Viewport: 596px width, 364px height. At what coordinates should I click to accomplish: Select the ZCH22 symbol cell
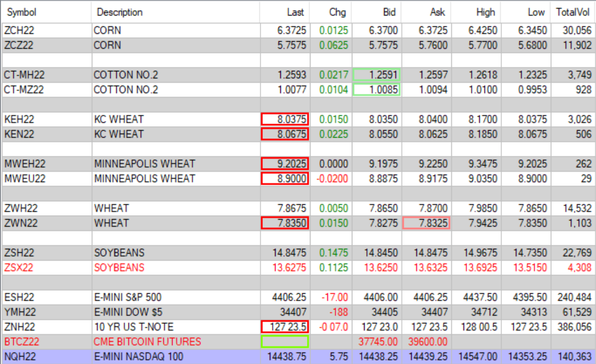[x=47, y=30]
